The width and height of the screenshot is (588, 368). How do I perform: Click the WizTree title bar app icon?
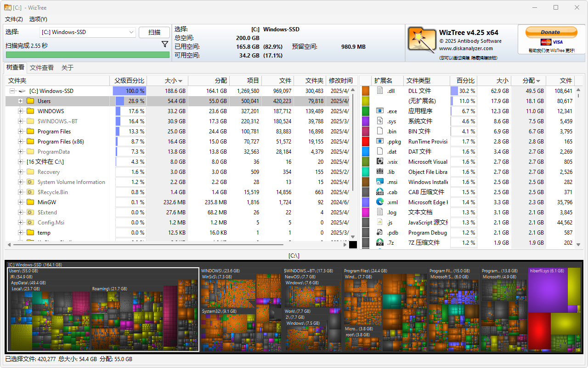pyautogui.click(x=8, y=7)
